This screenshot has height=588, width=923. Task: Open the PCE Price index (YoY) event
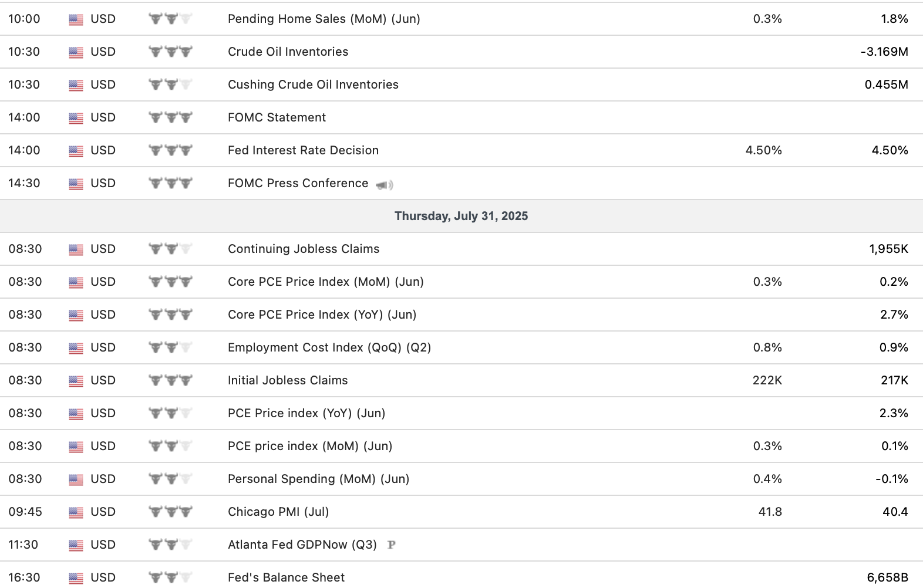tap(306, 413)
